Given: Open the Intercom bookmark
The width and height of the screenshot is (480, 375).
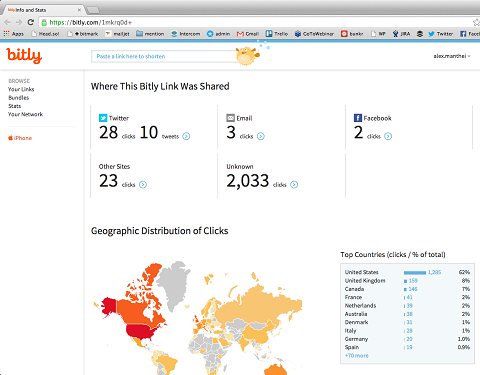Looking at the screenshot, I should coord(186,34).
